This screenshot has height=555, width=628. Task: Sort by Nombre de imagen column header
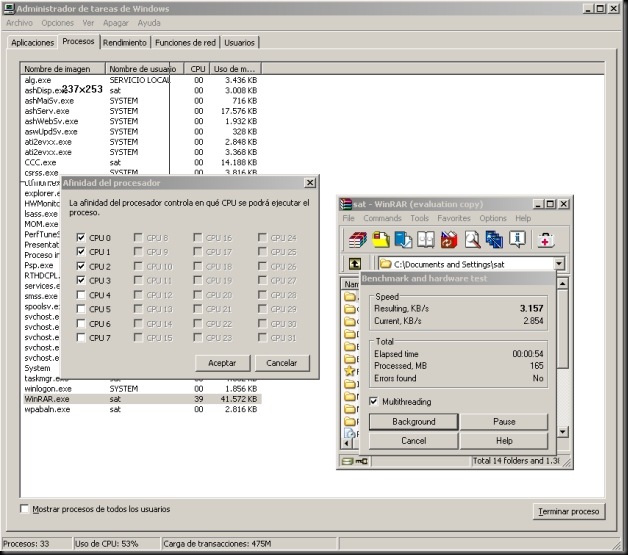63,69
